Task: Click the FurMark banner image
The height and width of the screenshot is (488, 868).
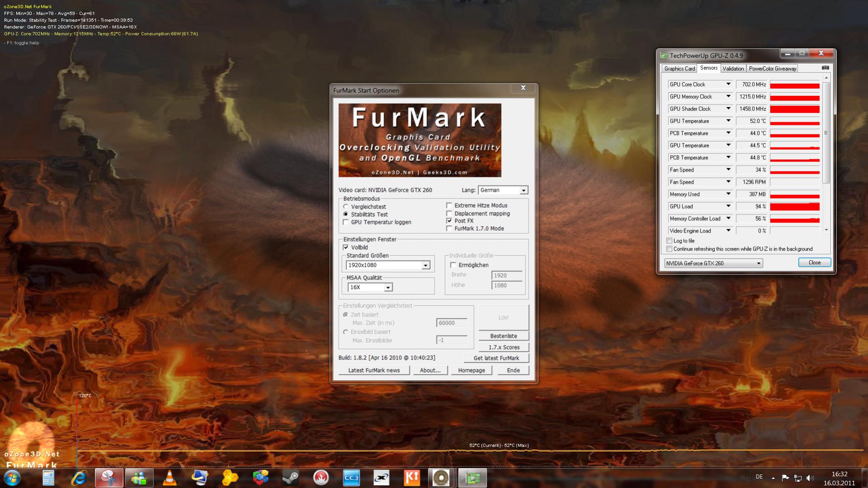Action: pos(420,140)
